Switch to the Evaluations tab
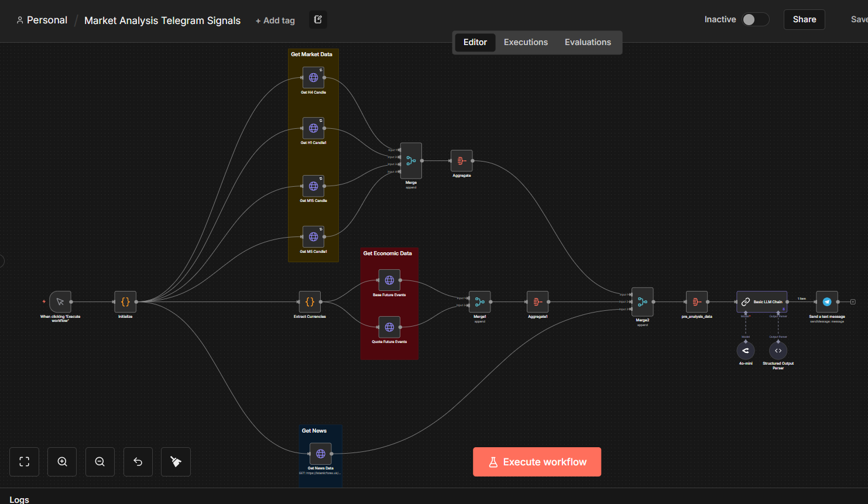The height and width of the screenshot is (504, 868). pos(588,42)
